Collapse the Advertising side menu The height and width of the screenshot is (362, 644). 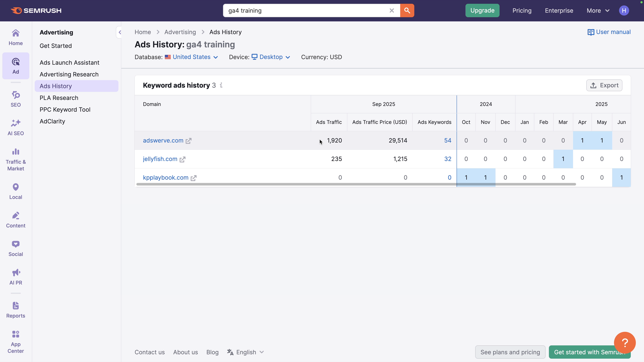(120, 32)
